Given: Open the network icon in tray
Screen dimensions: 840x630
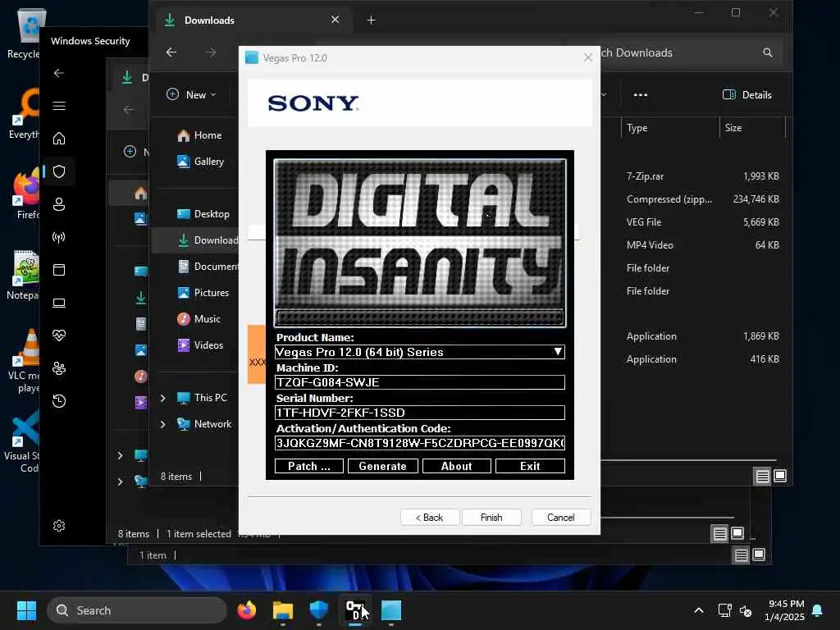Looking at the screenshot, I should (x=725, y=610).
